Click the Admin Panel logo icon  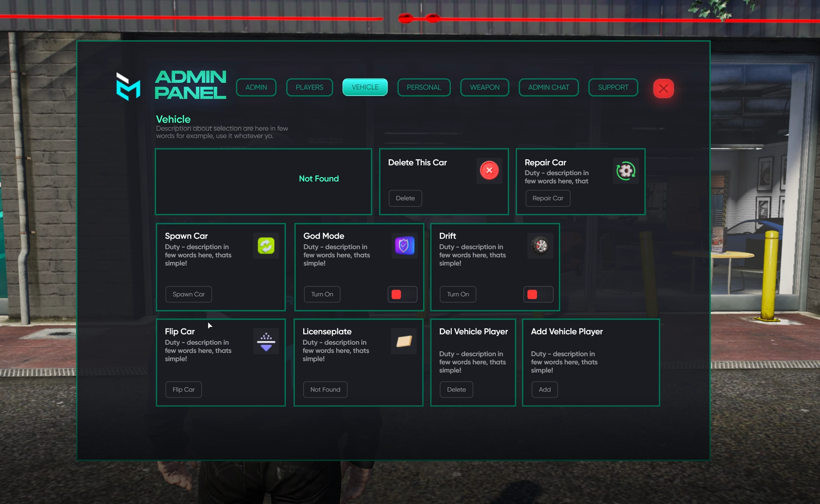[x=128, y=86]
